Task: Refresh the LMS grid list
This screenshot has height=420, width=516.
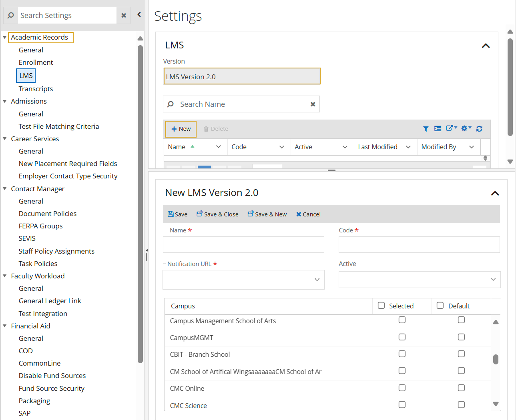Action: [x=479, y=129]
